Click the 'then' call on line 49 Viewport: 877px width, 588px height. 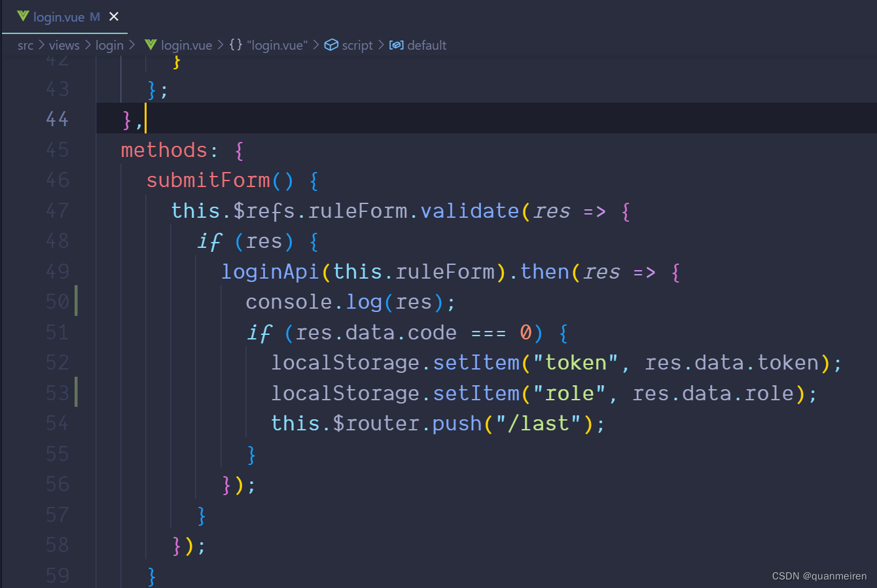(545, 271)
